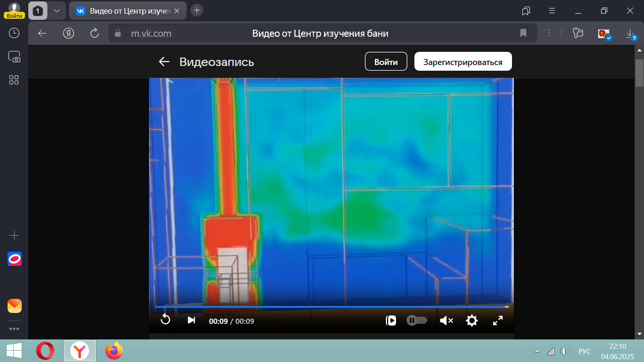The height and width of the screenshot is (362, 644).
Task: Replay the video from start
Action: point(165,320)
